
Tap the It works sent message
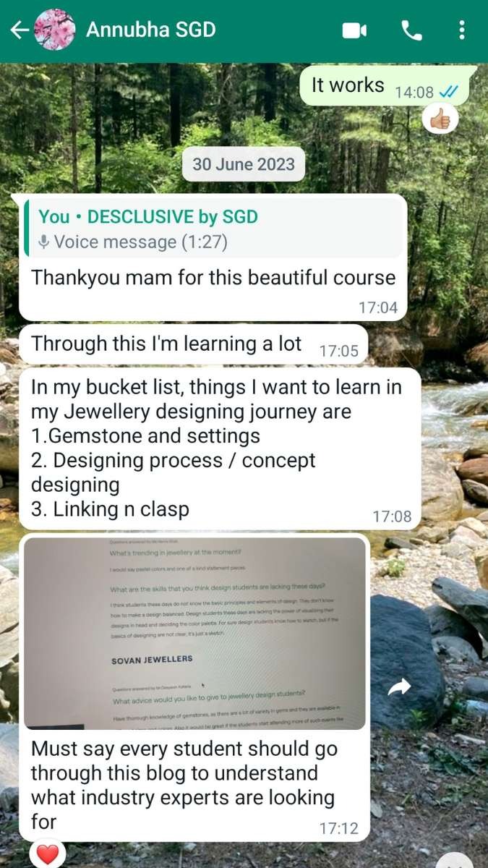389,86
